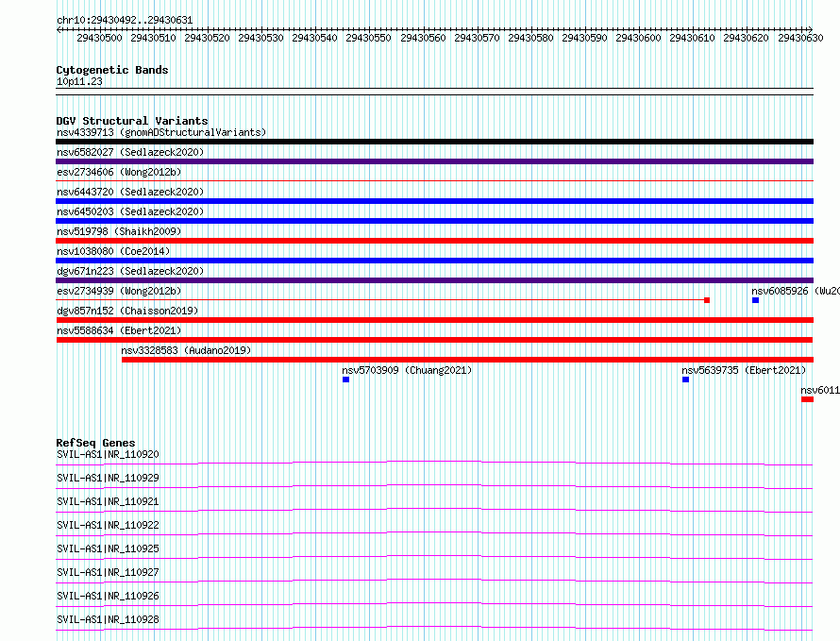
Task: Click the short red bar under nsv6011
Action: click(x=807, y=399)
